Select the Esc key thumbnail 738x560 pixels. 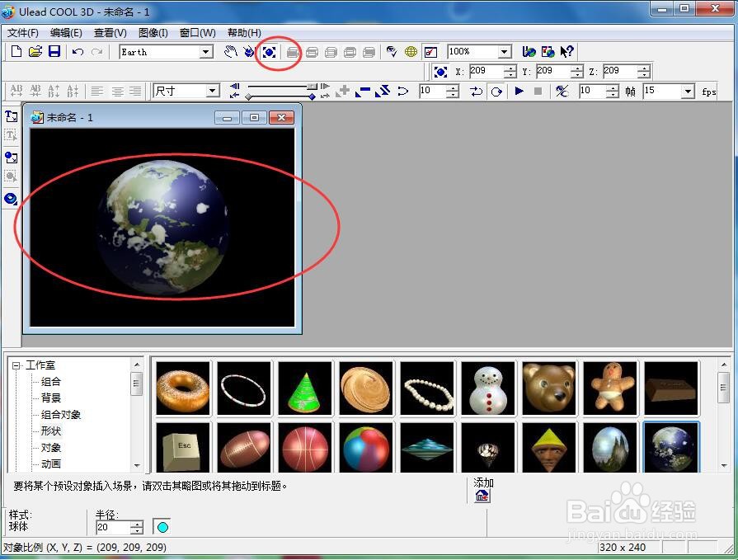click(x=183, y=448)
